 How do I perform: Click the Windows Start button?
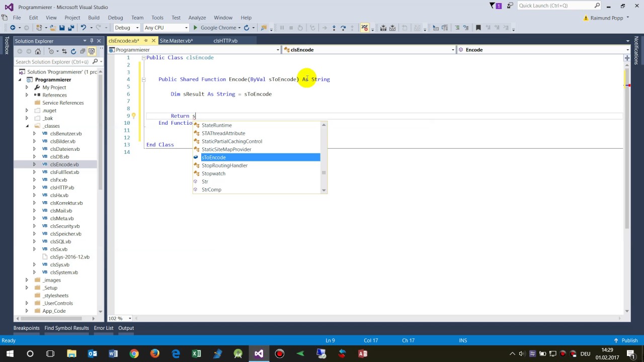click(x=10, y=354)
